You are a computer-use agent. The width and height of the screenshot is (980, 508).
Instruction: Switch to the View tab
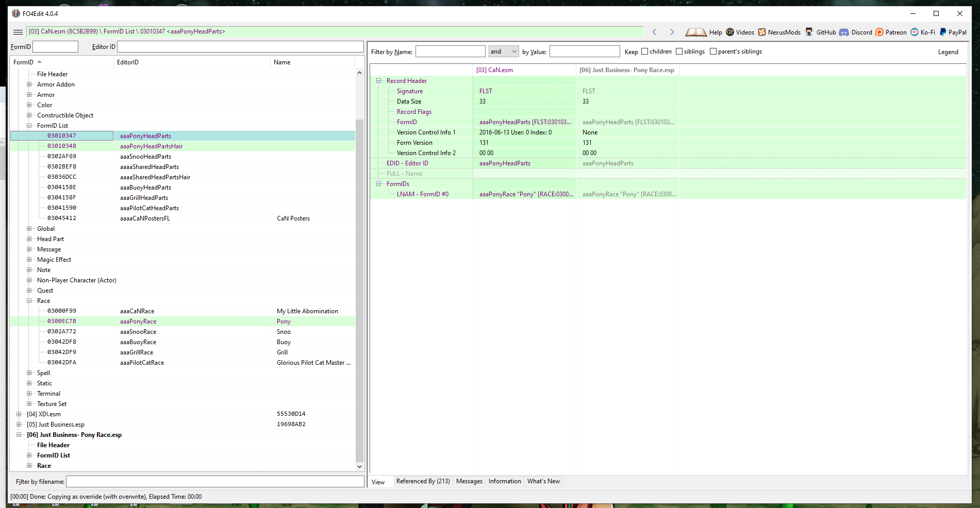[x=378, y=482]
